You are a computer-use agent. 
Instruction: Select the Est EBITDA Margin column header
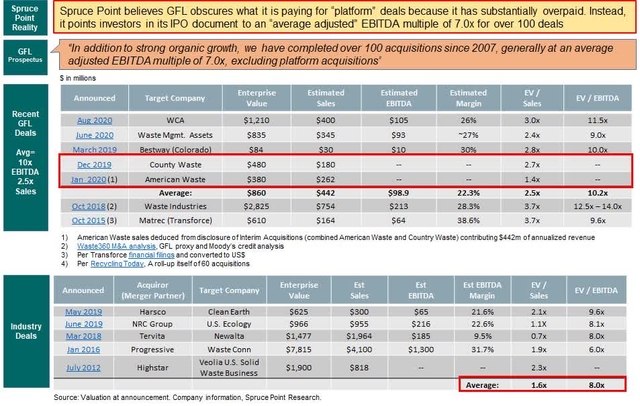(x=482, y=290)
